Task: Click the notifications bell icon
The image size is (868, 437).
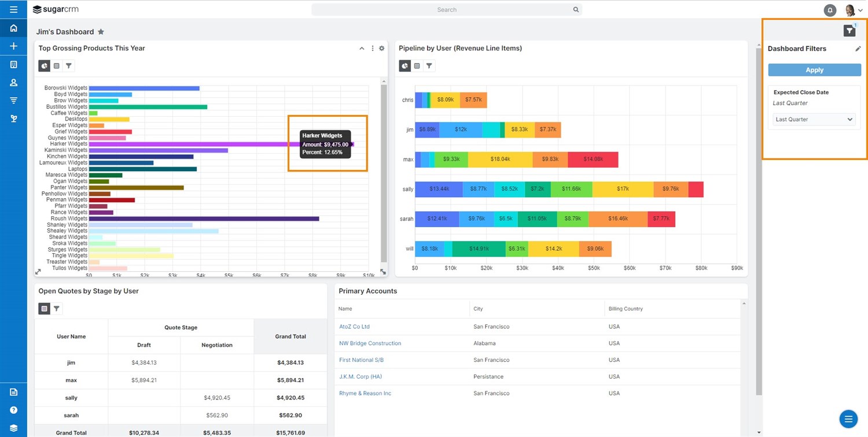Action: 830,10
